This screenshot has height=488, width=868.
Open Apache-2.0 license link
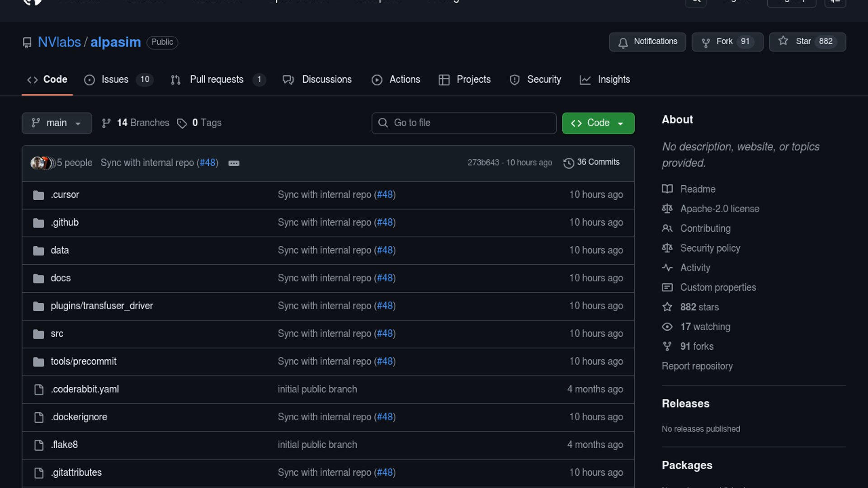click(719, 209)
